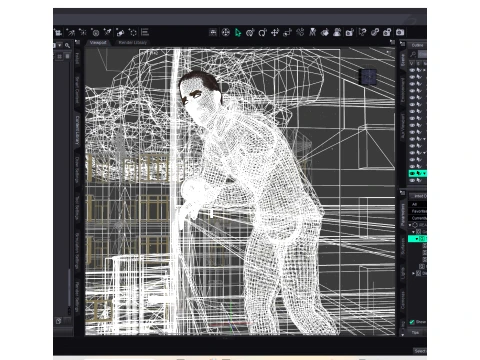Viewport: 480px width, 360px height.
Task: Collapse the top figure node in Parameters tree
Action: tap(410, 225)
